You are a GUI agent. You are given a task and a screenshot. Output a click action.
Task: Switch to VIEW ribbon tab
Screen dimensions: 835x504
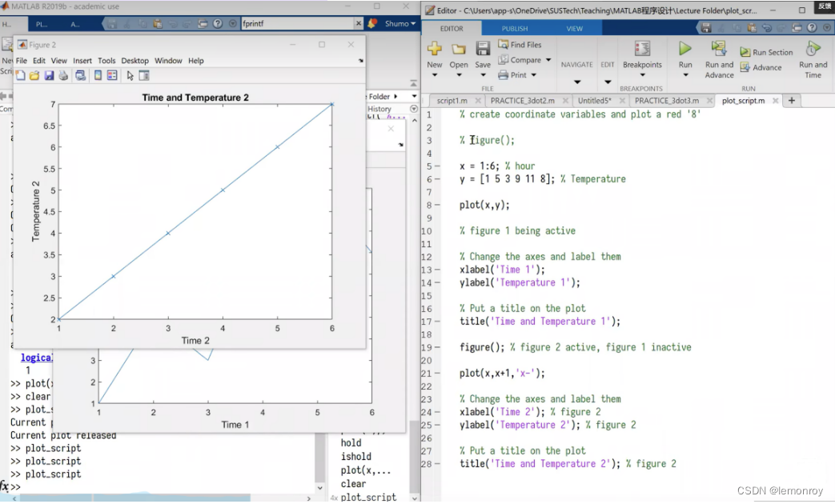coord(574,28)
